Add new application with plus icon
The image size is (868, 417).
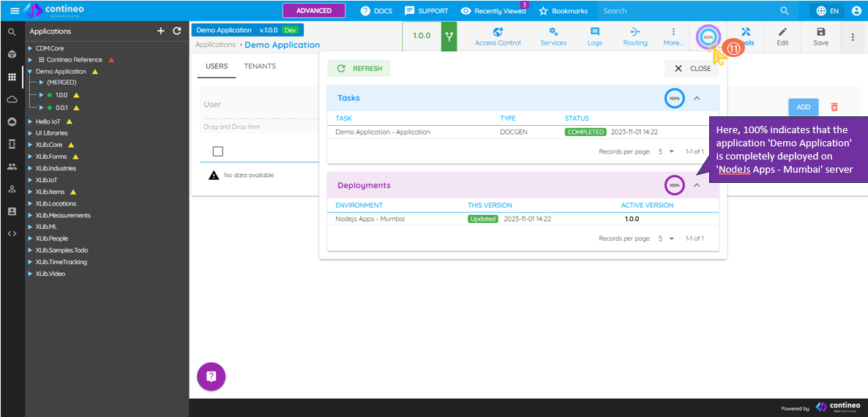click(x=161, y=31)
